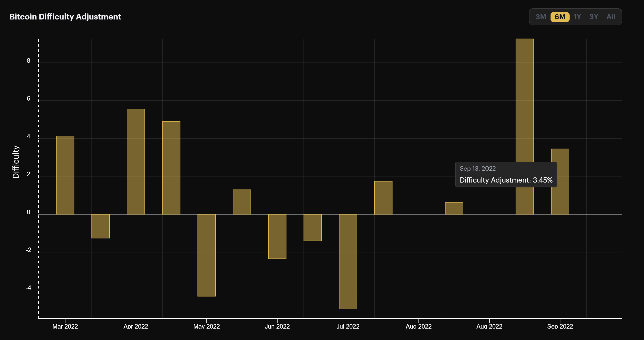
Task: Click the shortest positive bar in August
Action: coord(454,208)
